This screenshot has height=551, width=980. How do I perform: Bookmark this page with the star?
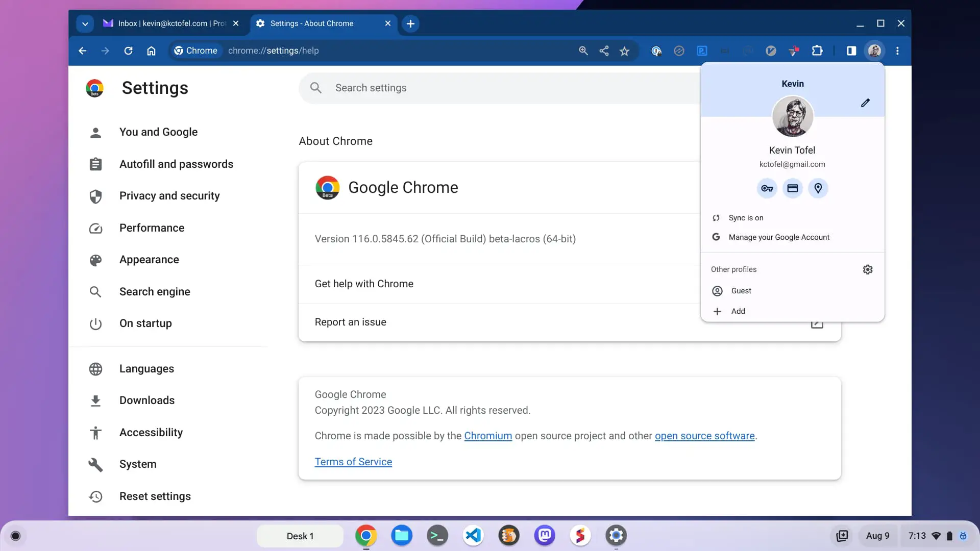(x=624, y=51)
